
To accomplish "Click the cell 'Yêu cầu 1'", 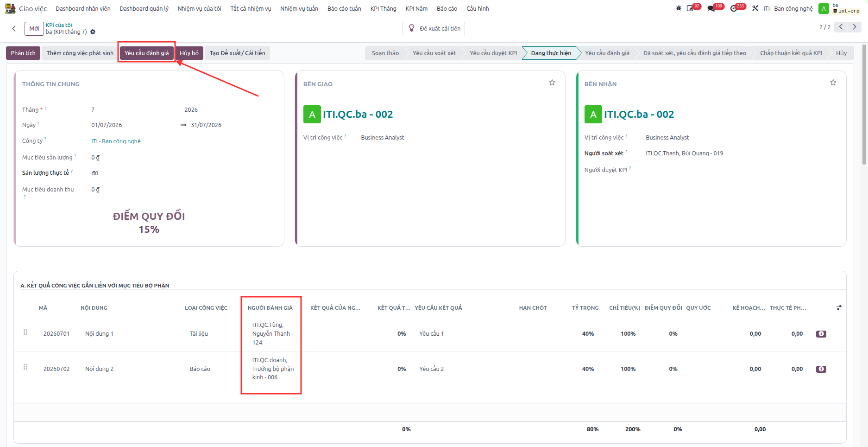I will click(431, 334).
